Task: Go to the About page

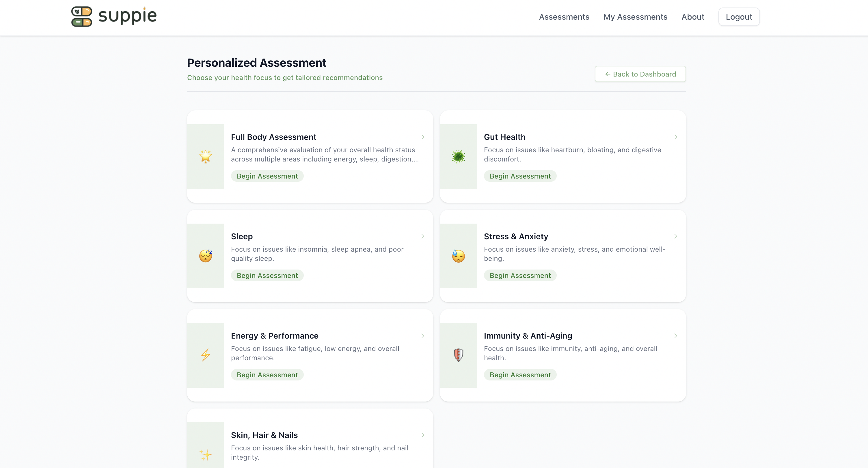Action: click(692, 17)
